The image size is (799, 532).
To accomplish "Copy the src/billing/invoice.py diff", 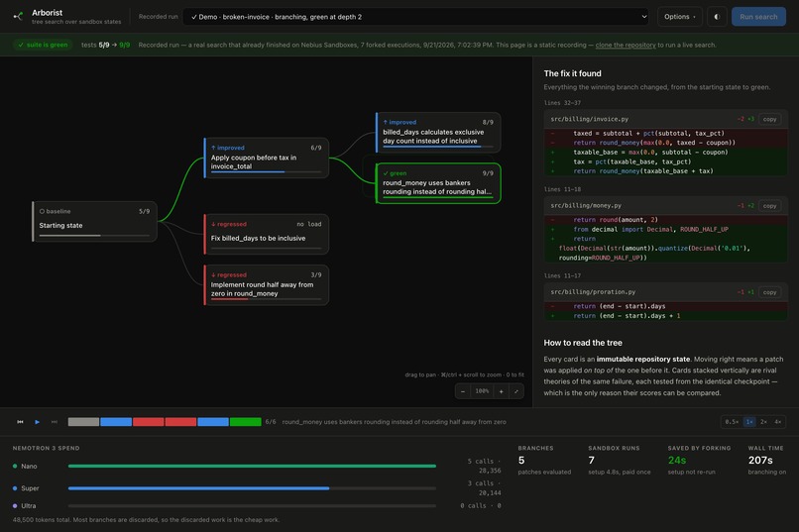I will click(x=769, y=119).
